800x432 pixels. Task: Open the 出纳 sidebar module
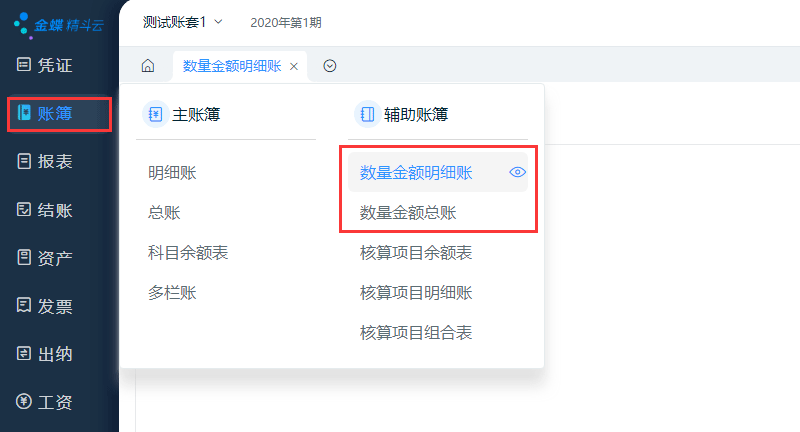(x=45, y=353)
